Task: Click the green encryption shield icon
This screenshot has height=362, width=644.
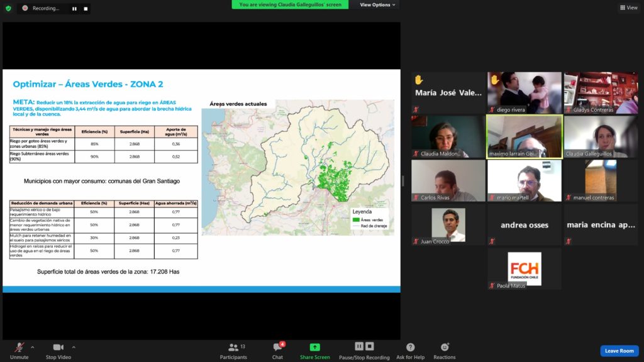Action: (x=8, y=8)
